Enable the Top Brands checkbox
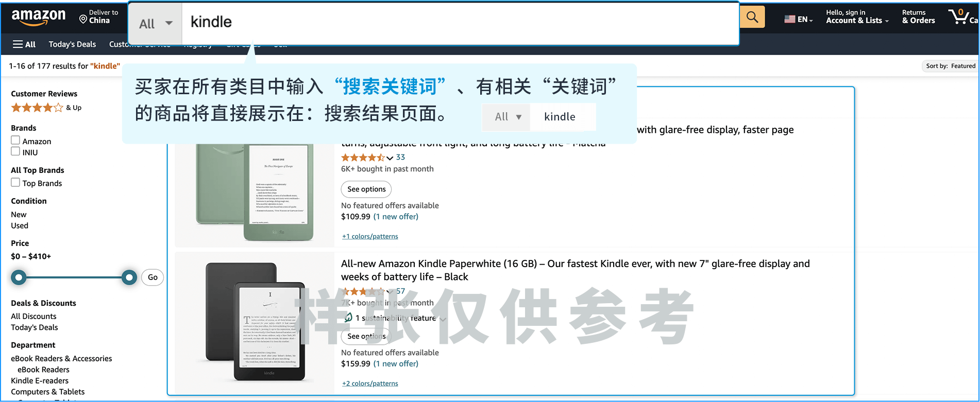Viewport: 980px width, 402px height. 15,183
